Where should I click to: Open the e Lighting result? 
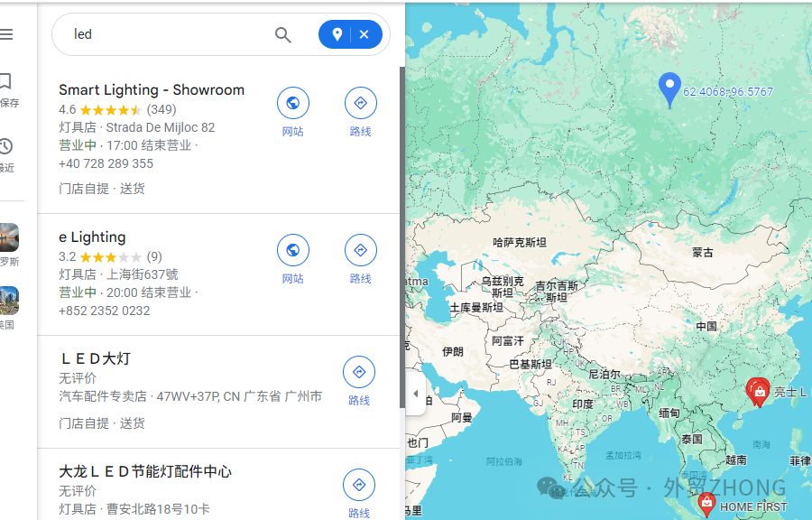92,237
